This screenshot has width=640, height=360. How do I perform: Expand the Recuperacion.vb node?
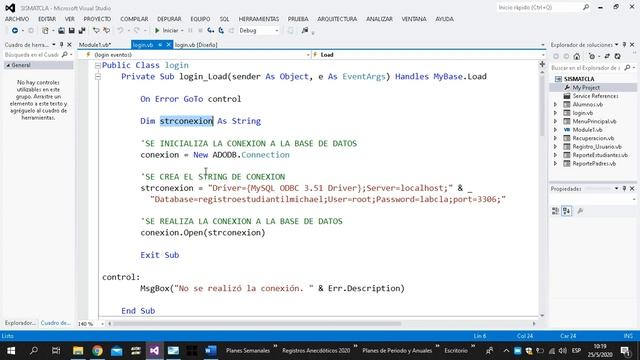coord(556,138)
